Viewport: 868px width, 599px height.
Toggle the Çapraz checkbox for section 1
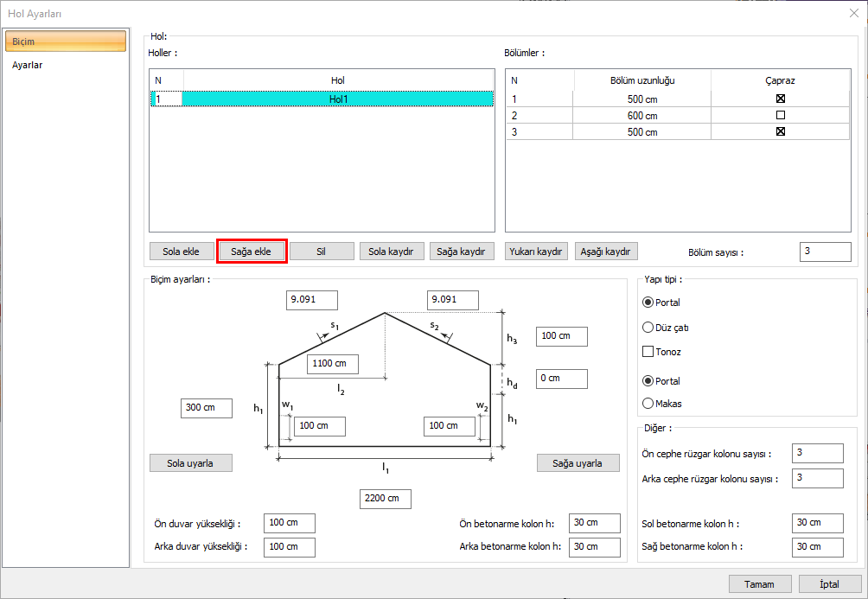coord(781,99)
